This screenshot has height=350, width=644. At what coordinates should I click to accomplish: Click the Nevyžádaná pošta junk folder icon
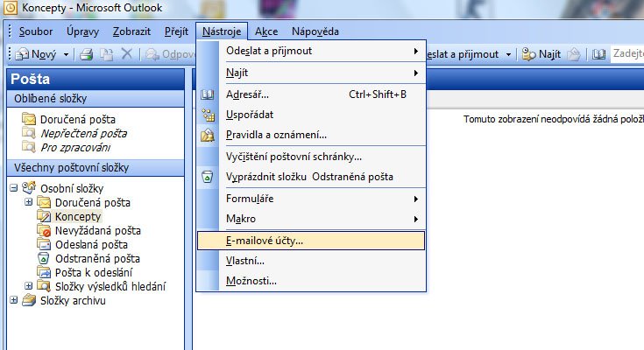pyautogui.click(x=44, y=231)
